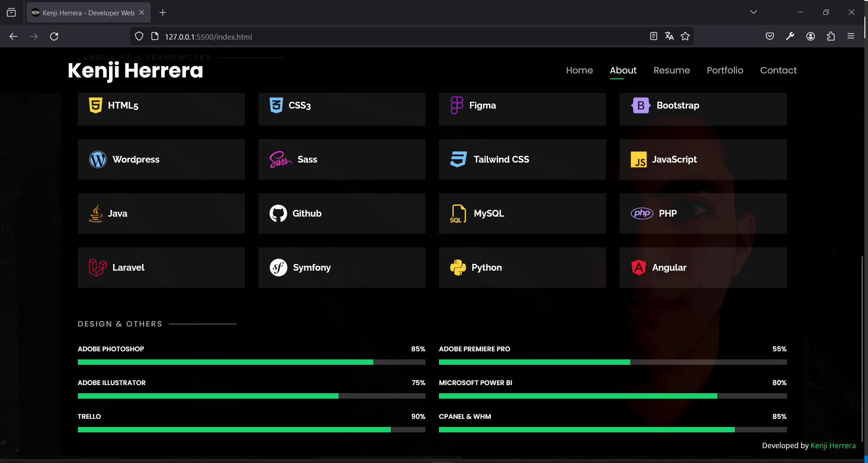The image size is (868, 463).
Task: Click the site information shield icon
Action: click(x=139, y=36)
